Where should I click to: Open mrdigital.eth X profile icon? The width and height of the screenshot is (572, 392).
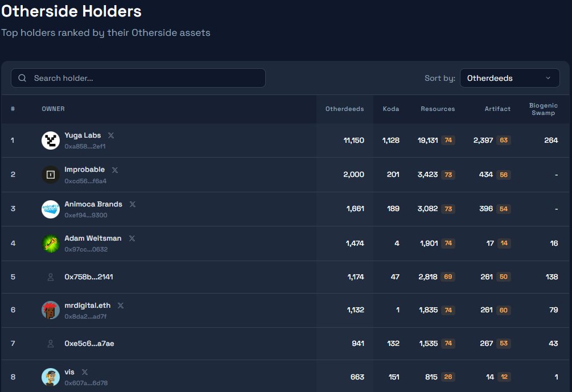tap(121, 306)
